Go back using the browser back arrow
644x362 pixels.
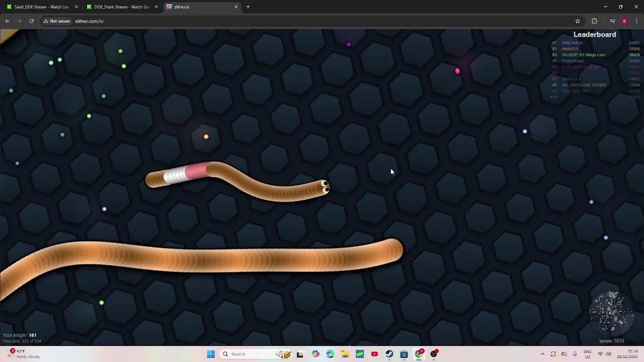pos(8,21)
